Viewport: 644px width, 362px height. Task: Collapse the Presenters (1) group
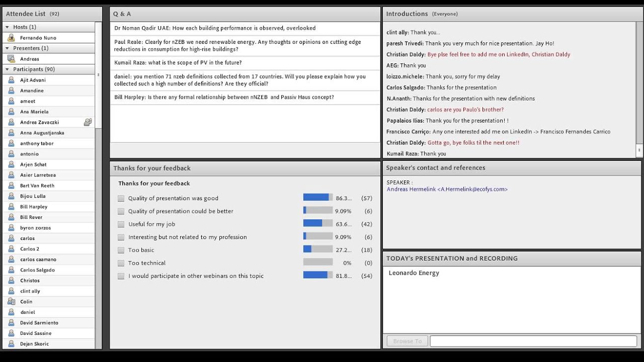coord(8,48)
